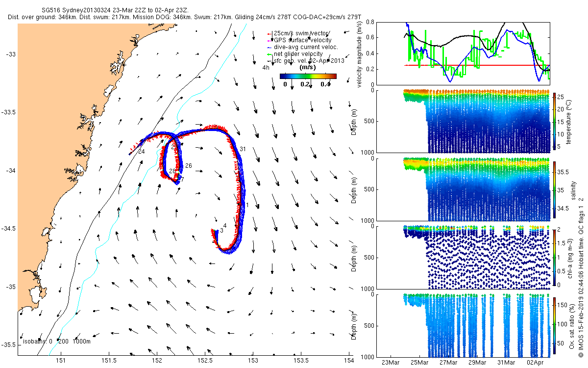Image resolution: width=588 pixels, height=368 pixels.
Task: Click the Ox. sat. ratio (%) colorbar
Action: tap(555, 326)
